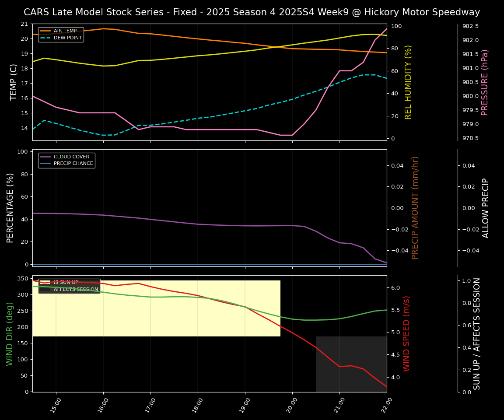Select the CLOUD COVER legend entry

[x=71, y=157]
